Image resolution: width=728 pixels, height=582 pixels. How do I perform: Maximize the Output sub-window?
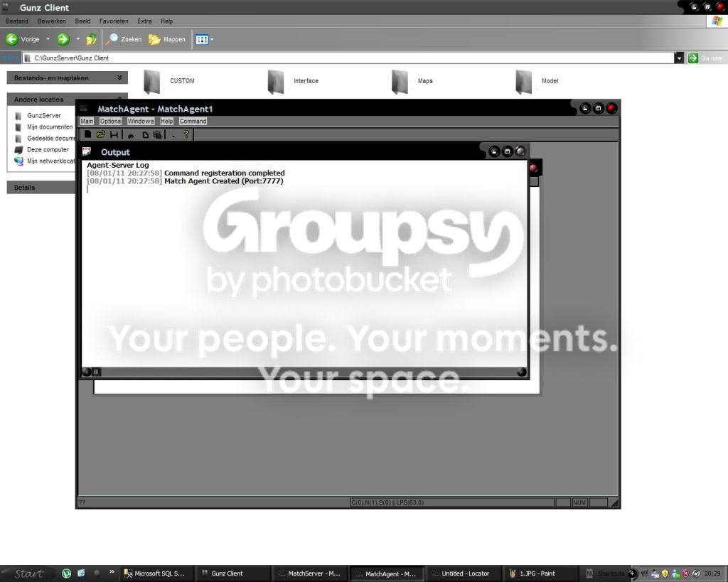click(x=508, y=152)
